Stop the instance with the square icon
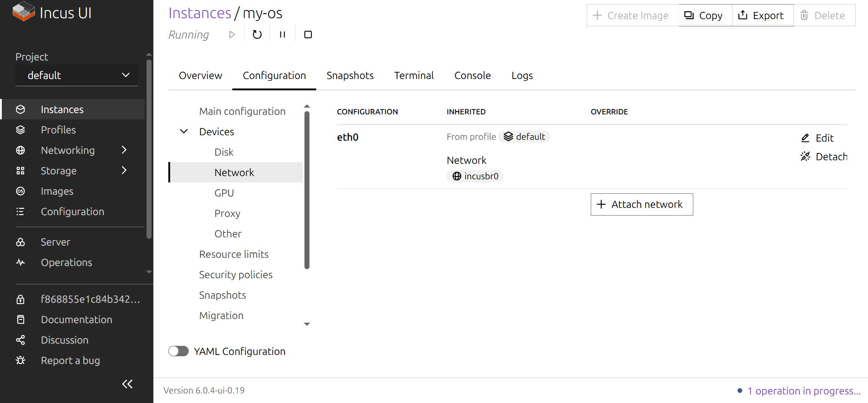 308,34
